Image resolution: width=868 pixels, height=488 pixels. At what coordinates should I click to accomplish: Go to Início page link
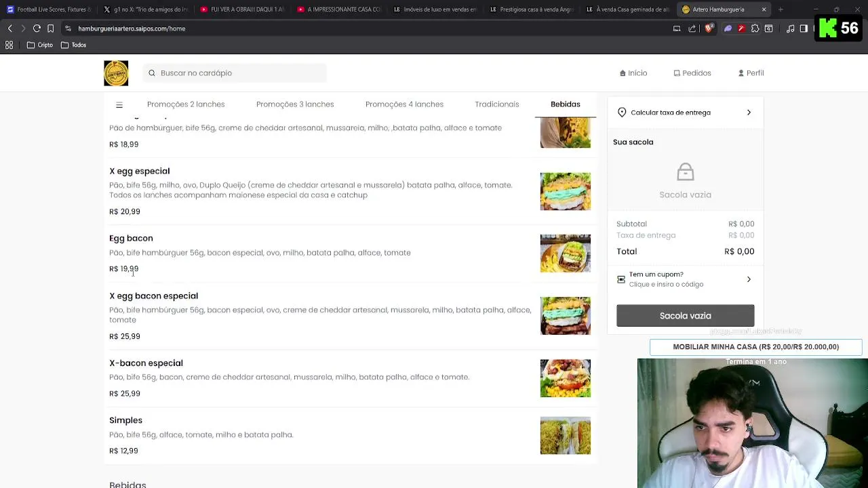633,73
